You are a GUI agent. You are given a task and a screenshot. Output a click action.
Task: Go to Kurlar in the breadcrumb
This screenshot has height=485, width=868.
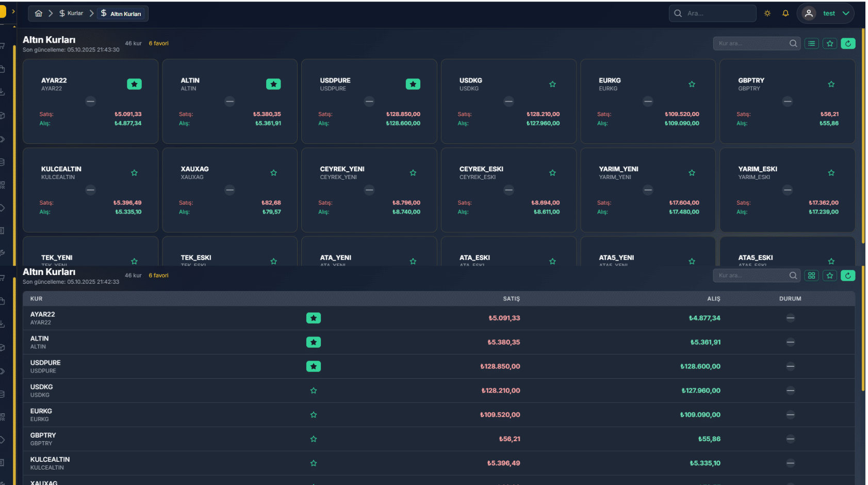click(71, 13)
